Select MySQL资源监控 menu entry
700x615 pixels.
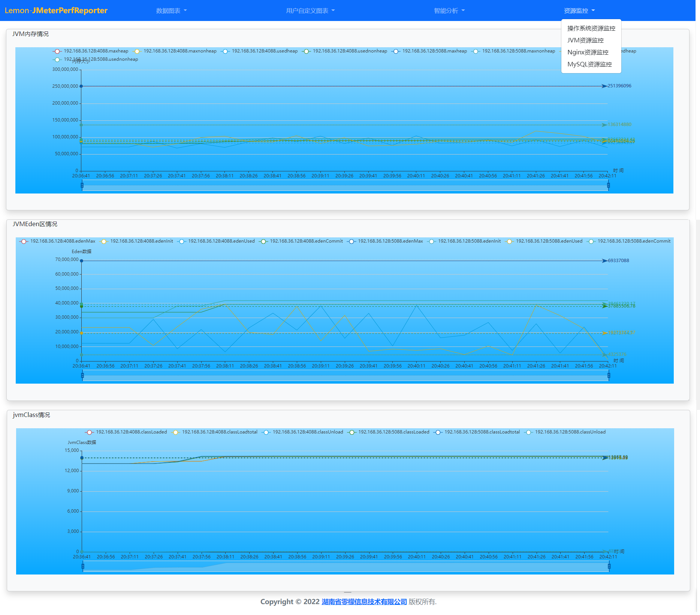[591, 64]
